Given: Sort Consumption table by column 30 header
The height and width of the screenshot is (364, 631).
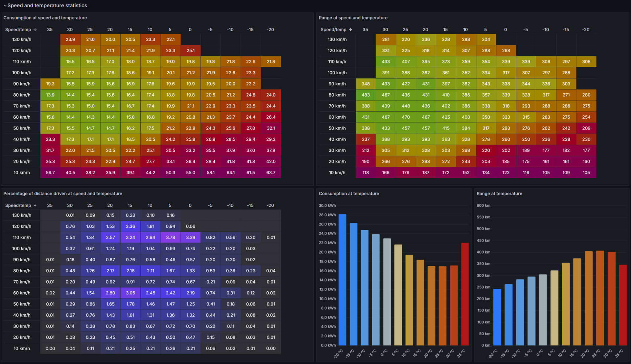Looking at the screenshot, I should (x=70, y=30).
